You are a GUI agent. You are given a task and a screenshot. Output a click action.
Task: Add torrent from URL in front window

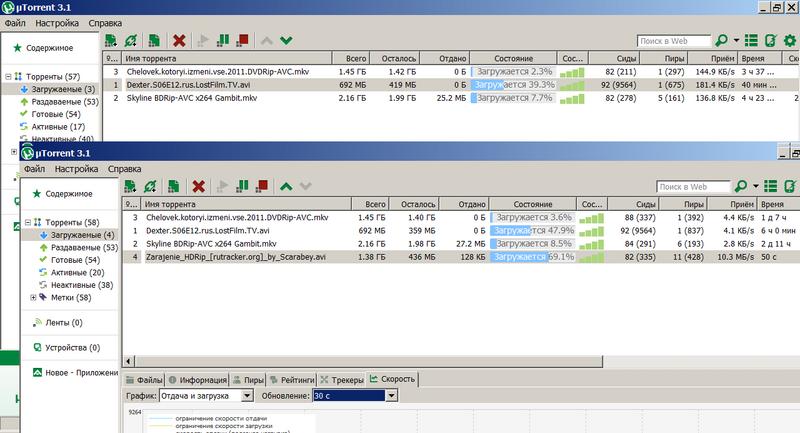(150, 186)
